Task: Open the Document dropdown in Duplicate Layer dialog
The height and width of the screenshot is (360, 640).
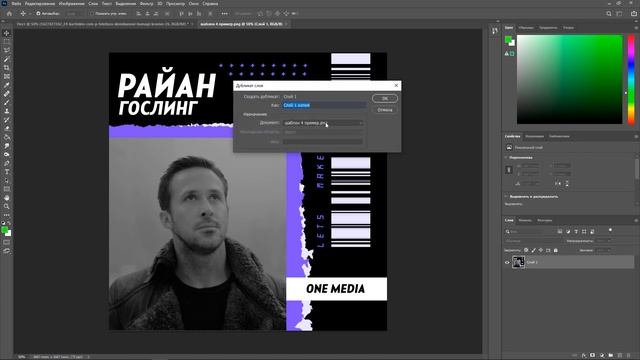Action: click(323, 123)
